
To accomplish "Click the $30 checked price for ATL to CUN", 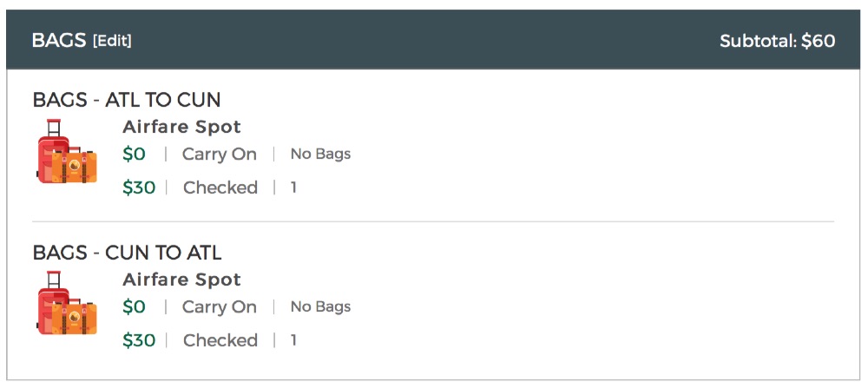I will pos(139,187).
